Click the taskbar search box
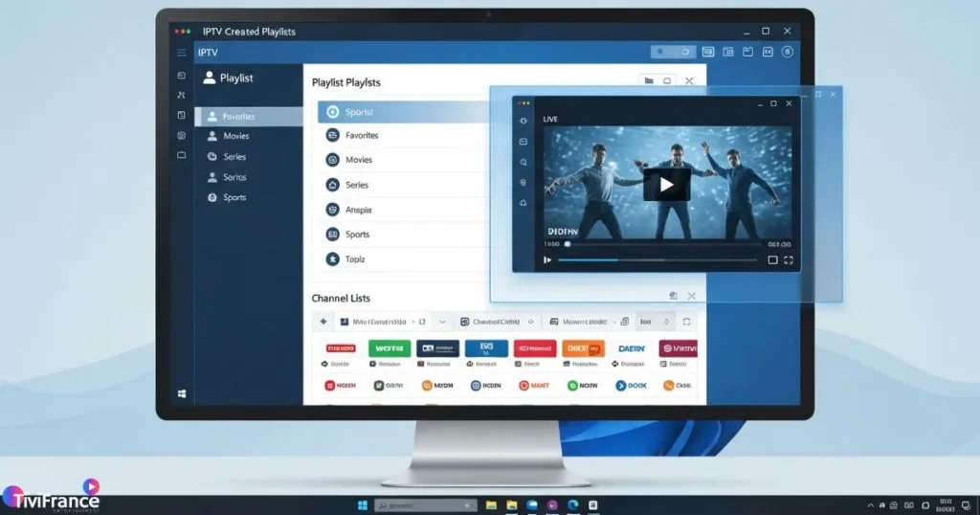The image size is (980, 515). tap(425, 505)
